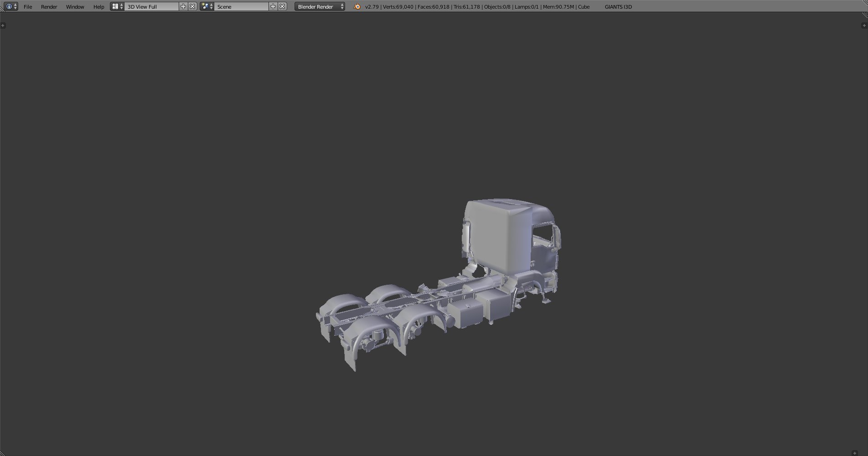
Task: Click the Scene name field
Action: [241, 7]
